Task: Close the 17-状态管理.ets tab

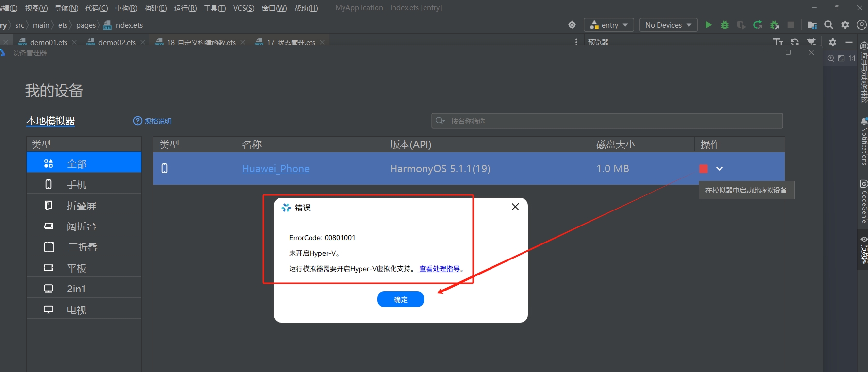Action: tap(322, 42)
